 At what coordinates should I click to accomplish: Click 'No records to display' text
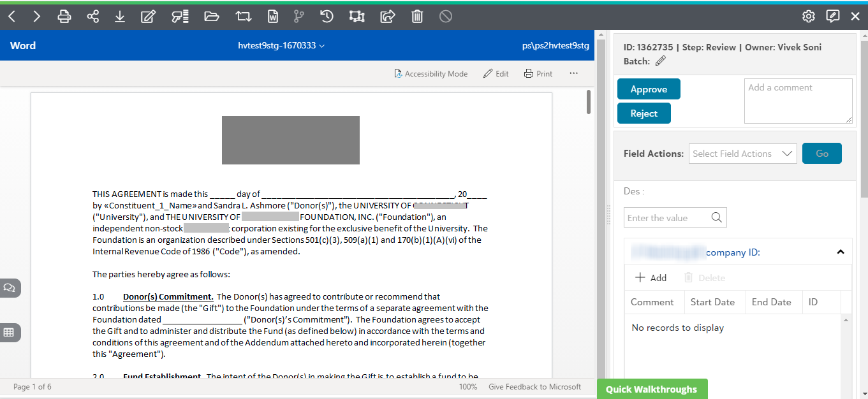(x=678, y=328)
